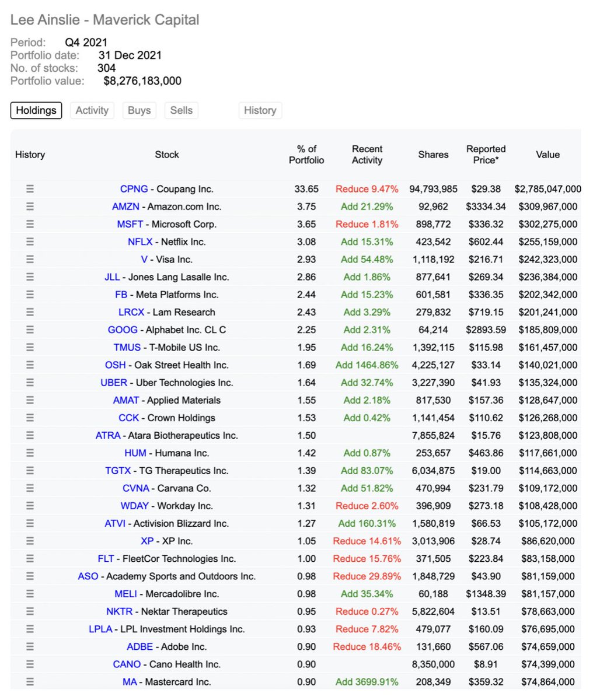Open history icon for Netflix Inc. row
Image resolution: width=593 pixels, height=700 pixels.
tap(30, 242)
